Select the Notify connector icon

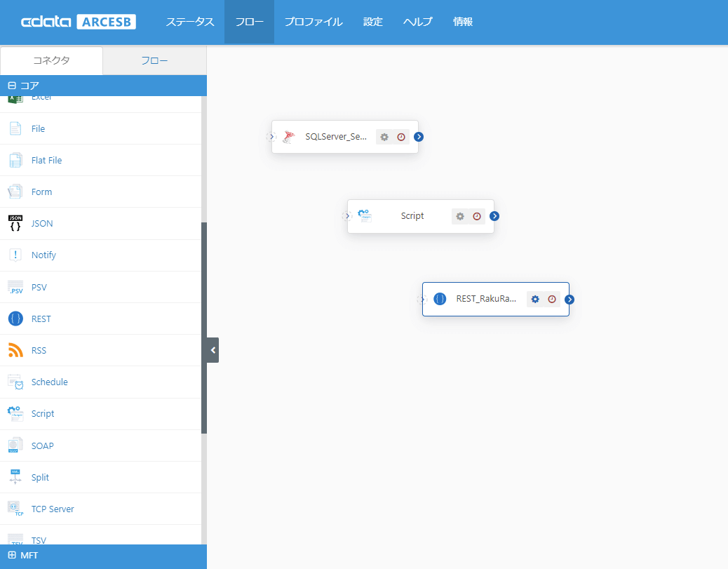pyautogui.click(x=15, y=255)
